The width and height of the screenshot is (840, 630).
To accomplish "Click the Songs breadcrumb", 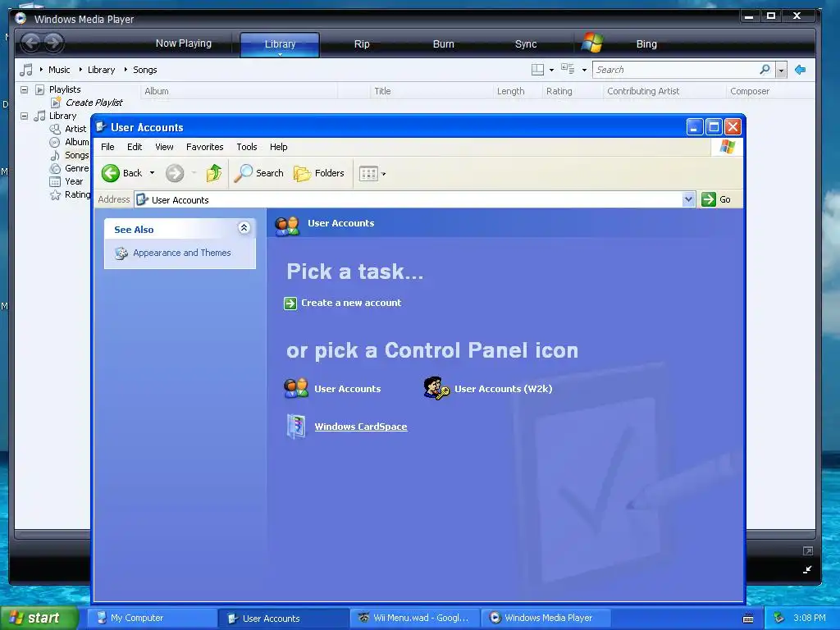I will pyautogui.click(x=144, y=70).
